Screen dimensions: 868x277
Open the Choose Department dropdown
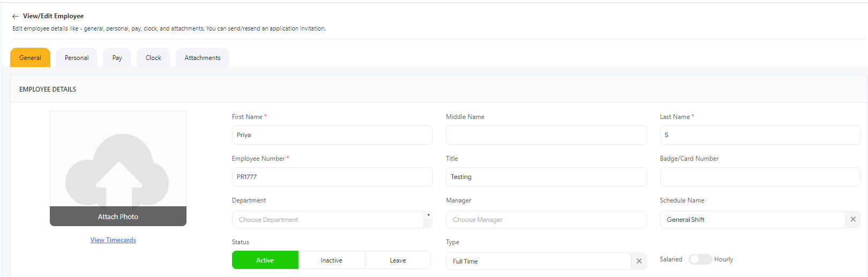click(327, 220)
